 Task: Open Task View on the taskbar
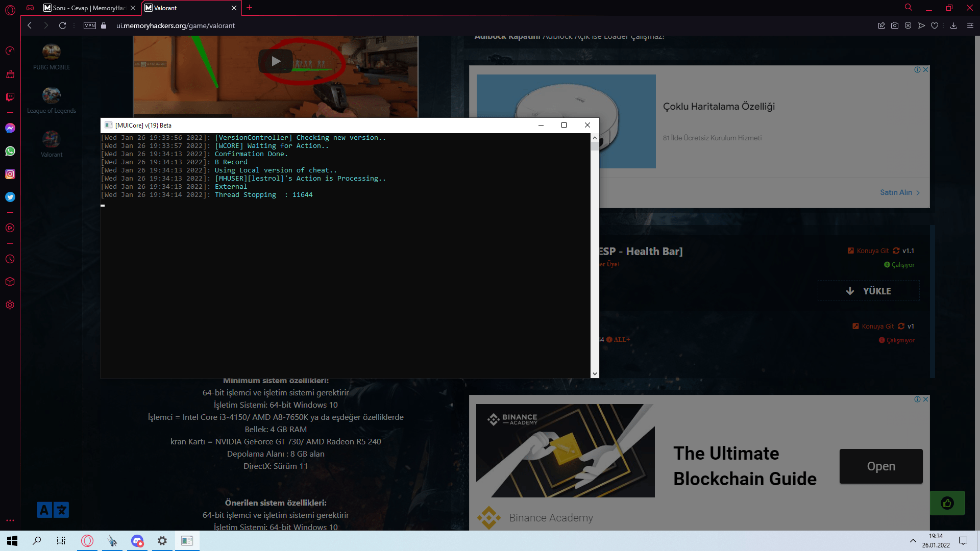click(61, 541)
